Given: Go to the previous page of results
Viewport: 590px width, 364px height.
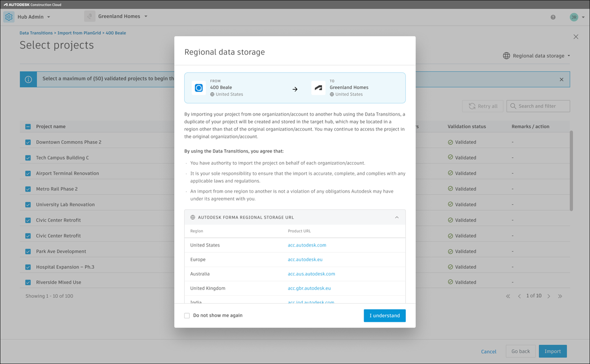Looking at the screenshot, I should click(x=519, y=296).
